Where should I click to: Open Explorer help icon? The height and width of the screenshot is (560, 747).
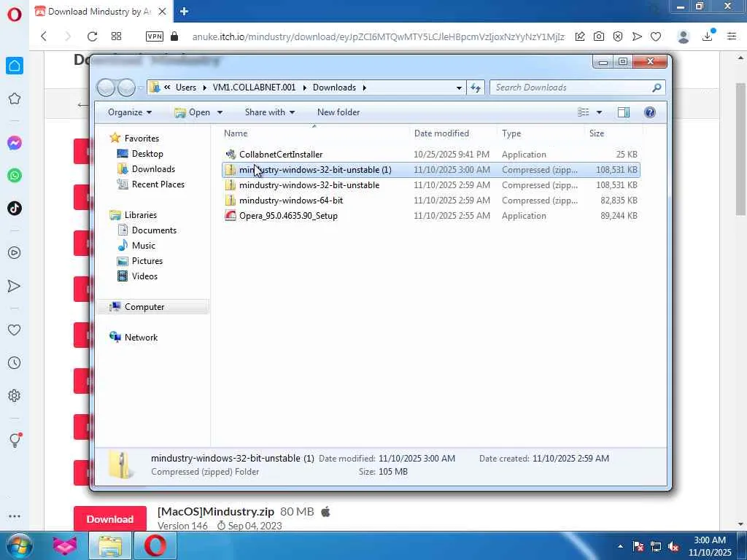[x=649, y=112]
